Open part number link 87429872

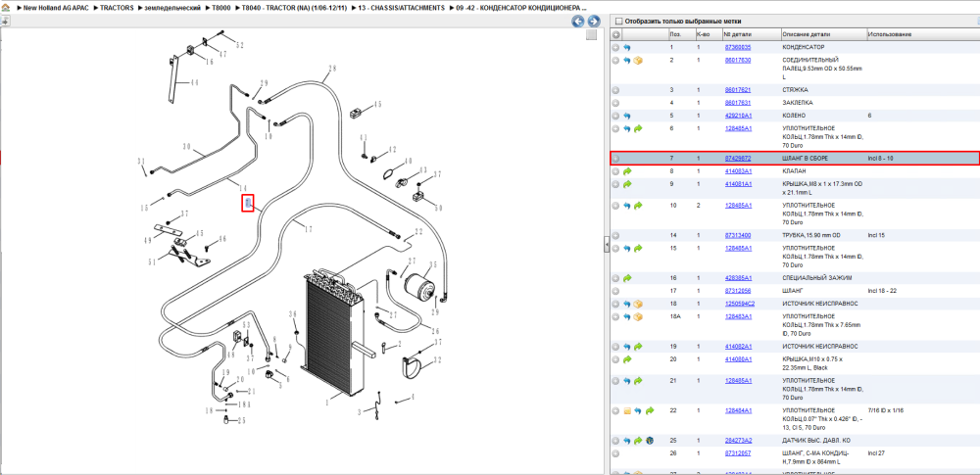coord(738,159)
